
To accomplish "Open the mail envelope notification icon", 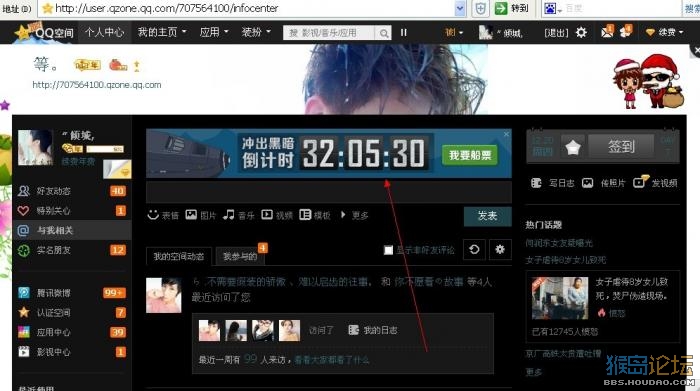I will point(608,32).
